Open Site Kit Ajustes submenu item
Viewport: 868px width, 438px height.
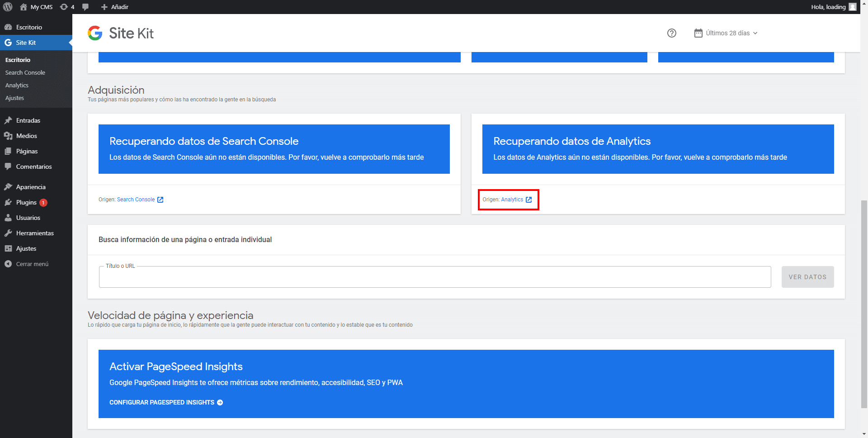coord(14,98)
